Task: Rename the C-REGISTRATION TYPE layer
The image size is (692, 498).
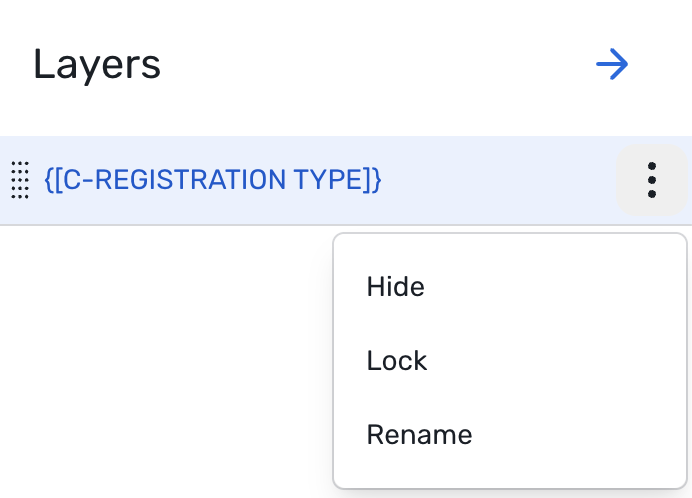Action: [419, 434]
